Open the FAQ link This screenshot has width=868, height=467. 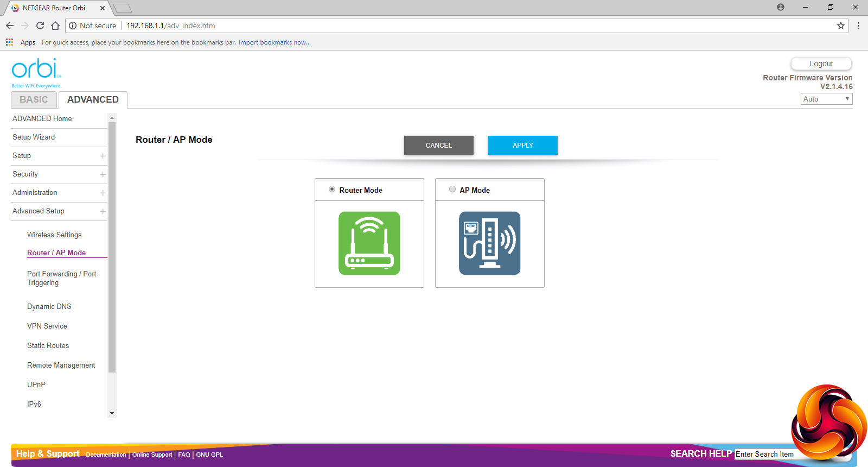pos(184,455)
